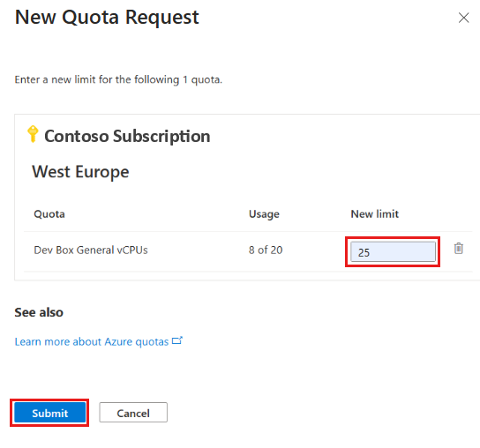Select the Quota column header
The width and height of the screenshot is (480, 448).
49,214
